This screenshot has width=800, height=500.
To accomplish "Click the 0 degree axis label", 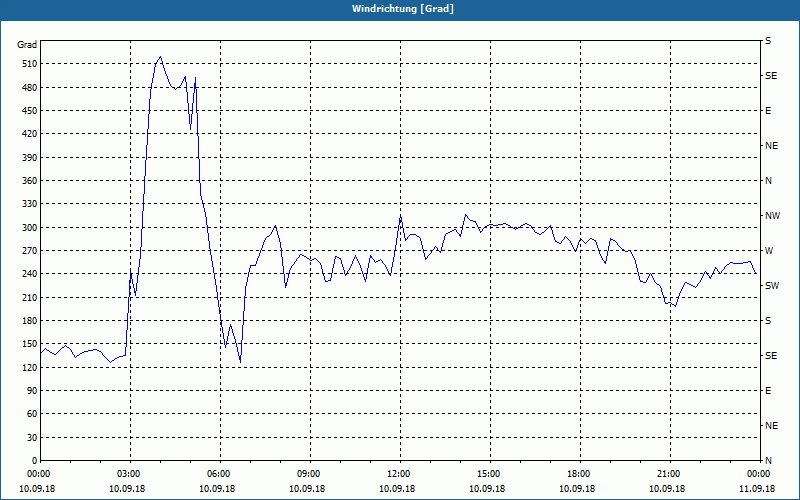I will pyautogui.click(x=34, y=461).
